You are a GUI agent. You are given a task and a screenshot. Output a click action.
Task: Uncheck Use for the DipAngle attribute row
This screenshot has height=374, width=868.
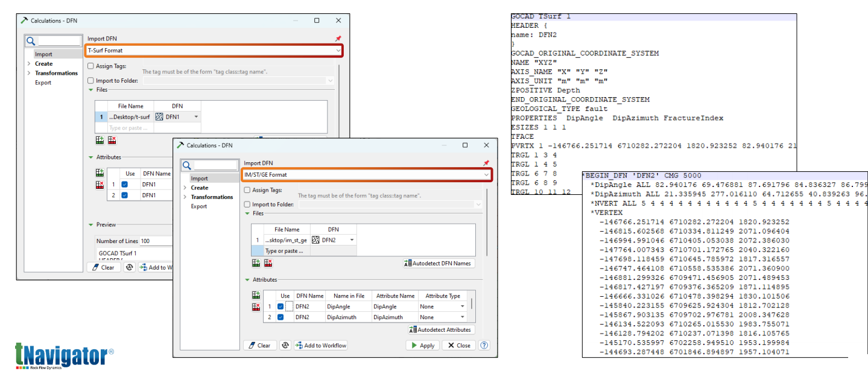click(280, 306)
